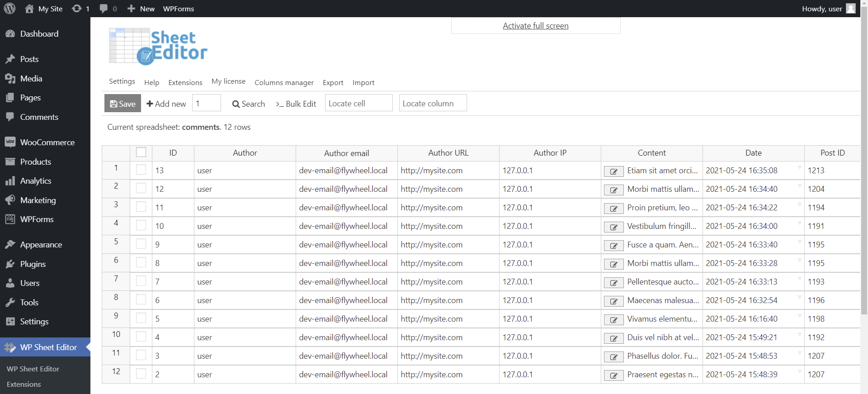Open the Marketing megaphone icon
The image size is (868, 394).
tap(10, 200)
